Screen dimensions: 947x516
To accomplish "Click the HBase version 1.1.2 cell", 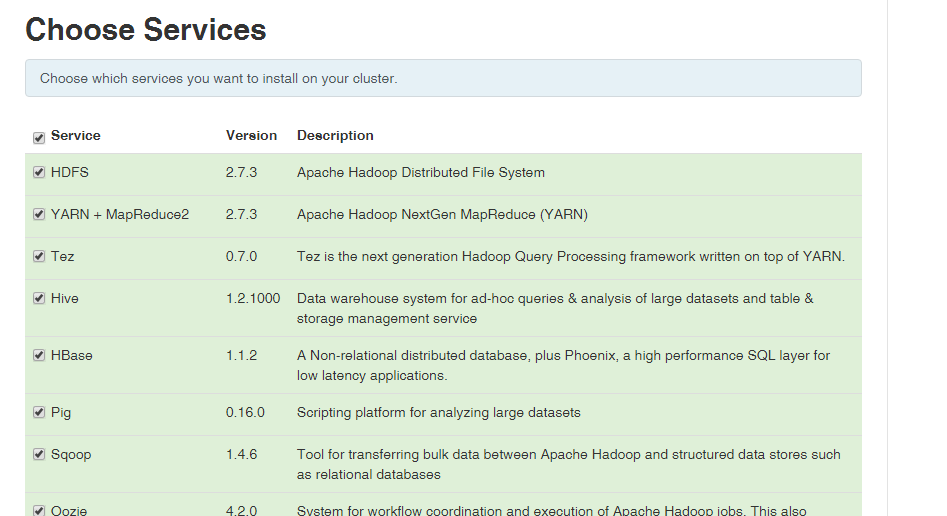I will (242, 355).
